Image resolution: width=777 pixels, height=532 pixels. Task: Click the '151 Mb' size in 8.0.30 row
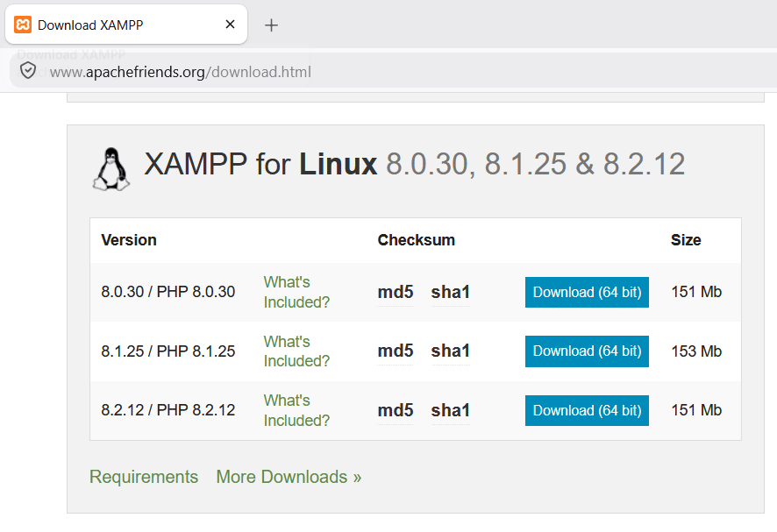coord(696,292)
